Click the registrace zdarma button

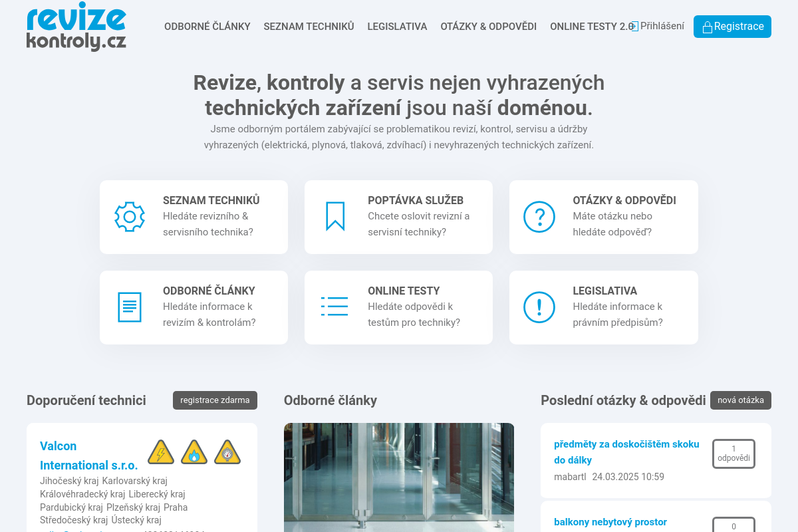[215, 400]
